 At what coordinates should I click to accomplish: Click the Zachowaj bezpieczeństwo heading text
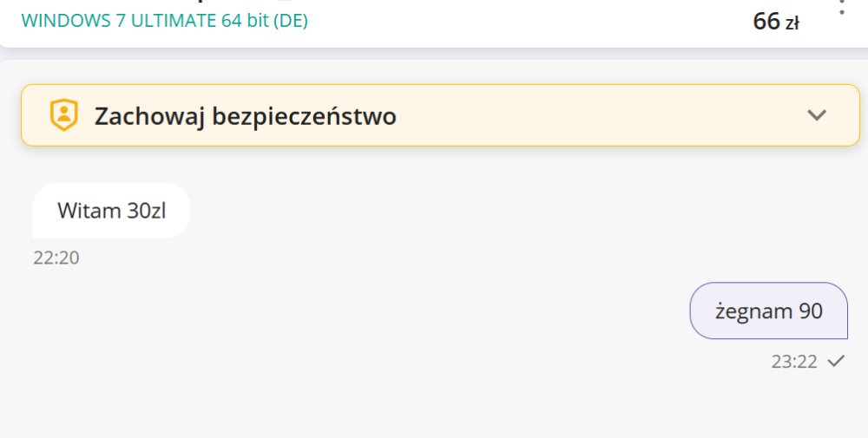click(245, 115)
